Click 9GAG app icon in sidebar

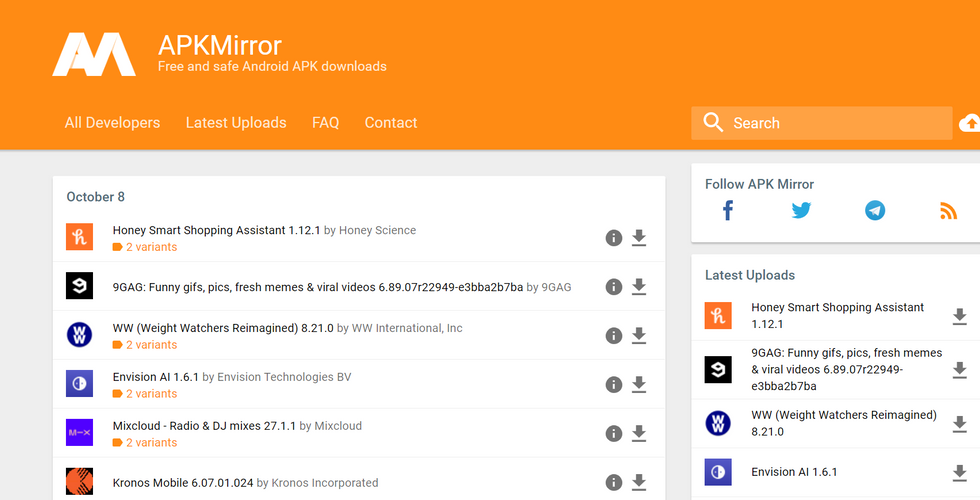click(x=718, y=369)
